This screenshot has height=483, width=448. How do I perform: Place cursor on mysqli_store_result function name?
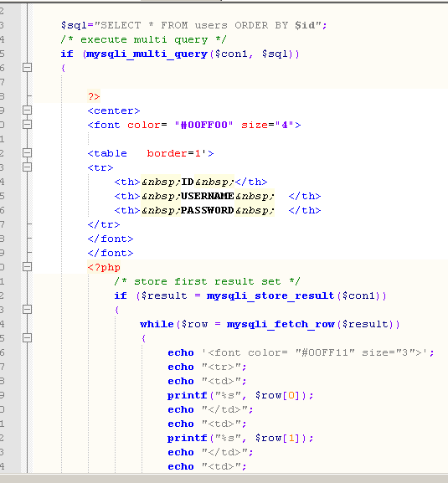coord(270,295)
